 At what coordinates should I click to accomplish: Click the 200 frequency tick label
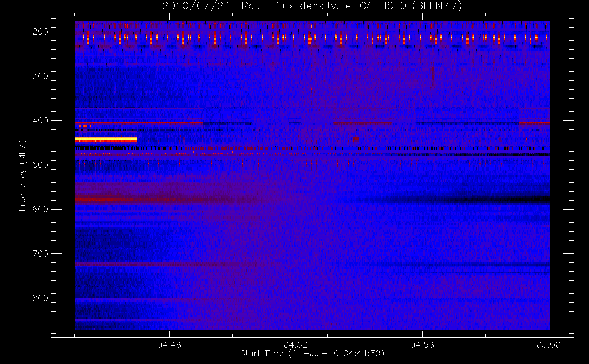40,32
